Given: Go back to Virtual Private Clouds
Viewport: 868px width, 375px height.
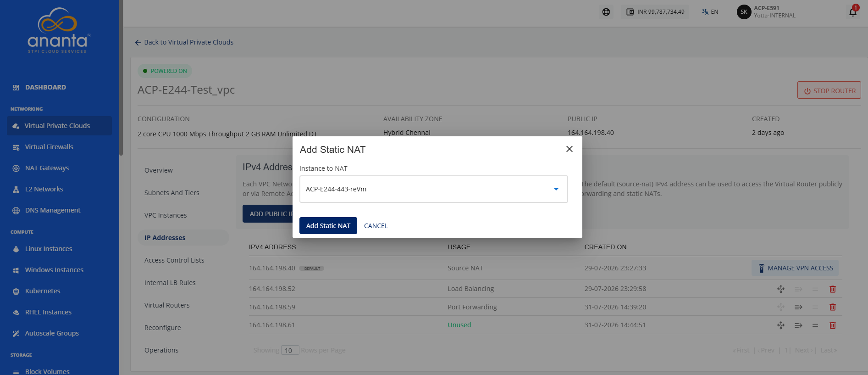Looking at the screenshot, I should click(x=184, y=42).
